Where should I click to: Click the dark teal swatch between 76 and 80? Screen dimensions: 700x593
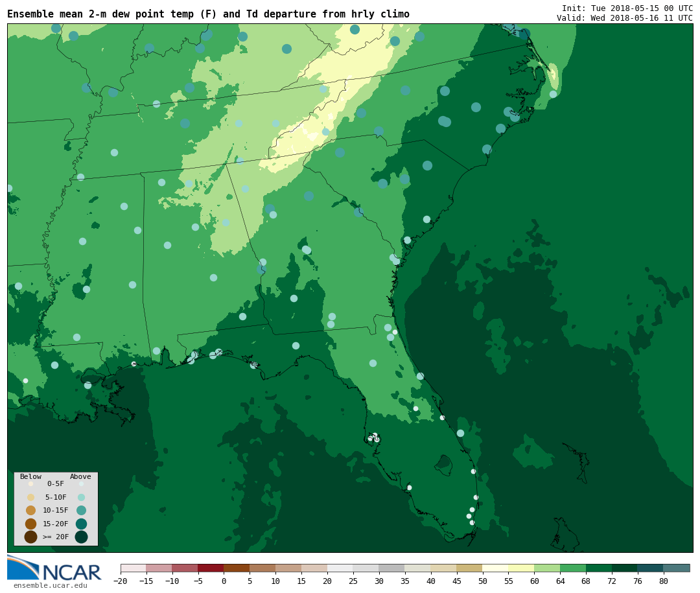[x=651, y=568]
